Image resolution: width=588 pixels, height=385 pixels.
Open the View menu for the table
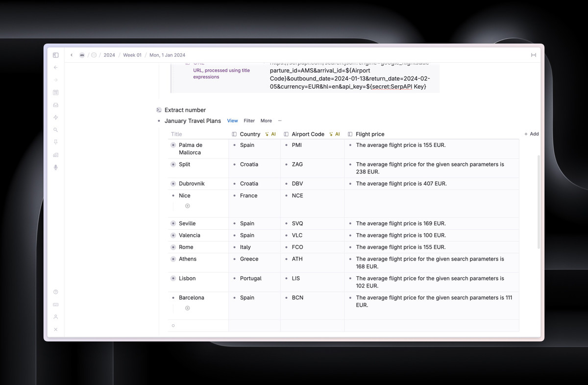point(232,120)
